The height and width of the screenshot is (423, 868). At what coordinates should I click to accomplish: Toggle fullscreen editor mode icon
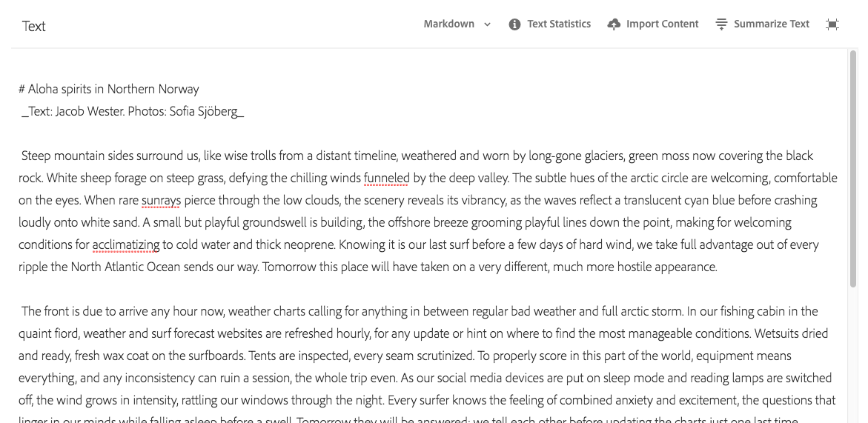tap(832, 24)
